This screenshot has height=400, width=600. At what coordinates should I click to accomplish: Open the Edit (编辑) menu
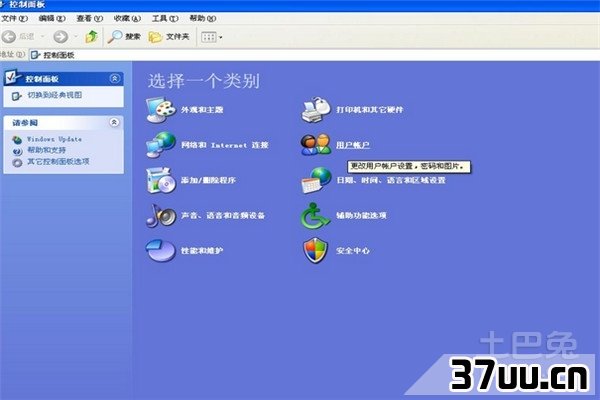click(x=52, y=18)
